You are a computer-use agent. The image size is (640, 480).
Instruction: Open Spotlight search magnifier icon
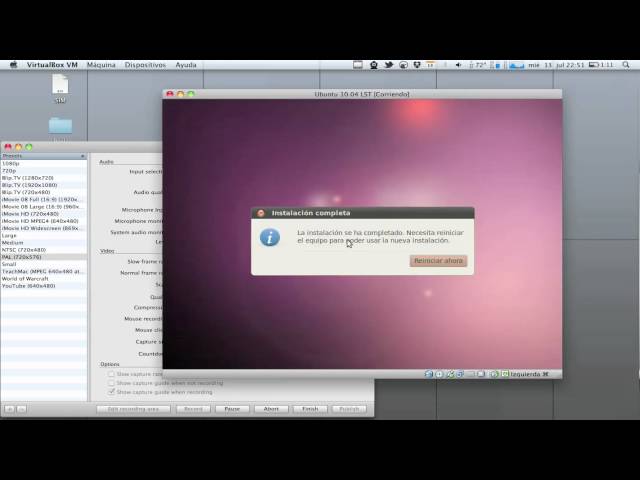(626, 65)
